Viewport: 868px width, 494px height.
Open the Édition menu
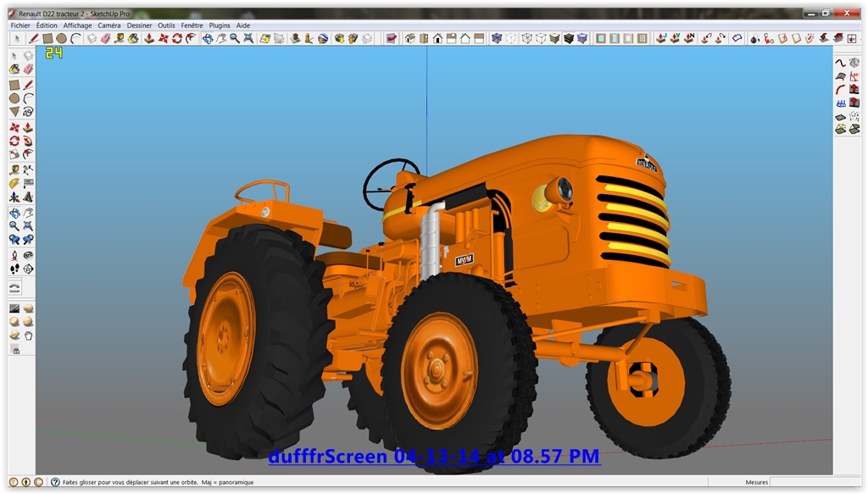click(47, 25)
